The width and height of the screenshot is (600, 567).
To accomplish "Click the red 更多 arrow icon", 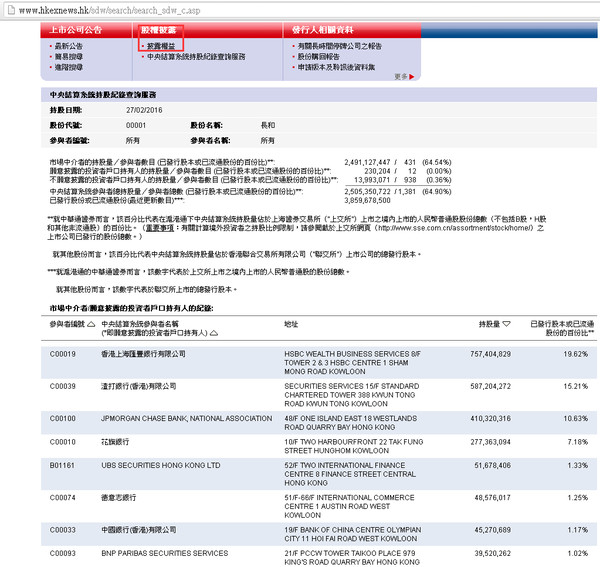I will click(x=412, y=77).
